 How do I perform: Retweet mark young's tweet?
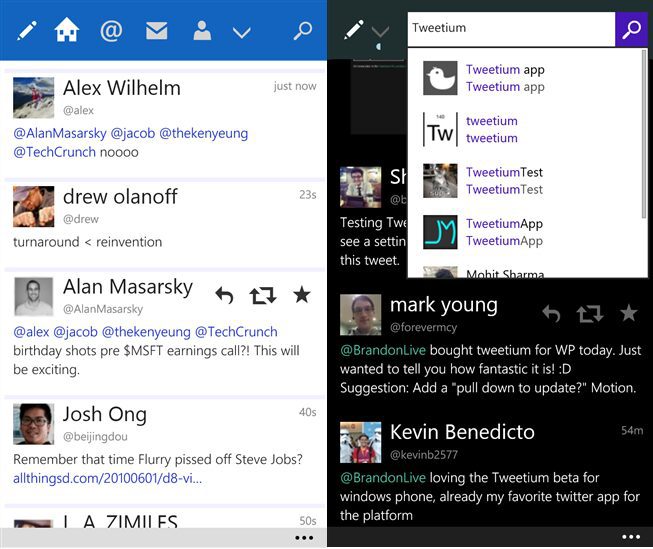tap(590, 314)
